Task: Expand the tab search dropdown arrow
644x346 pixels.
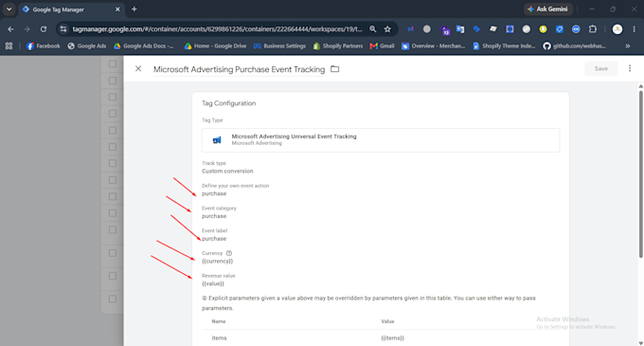Action: (9, 9)
